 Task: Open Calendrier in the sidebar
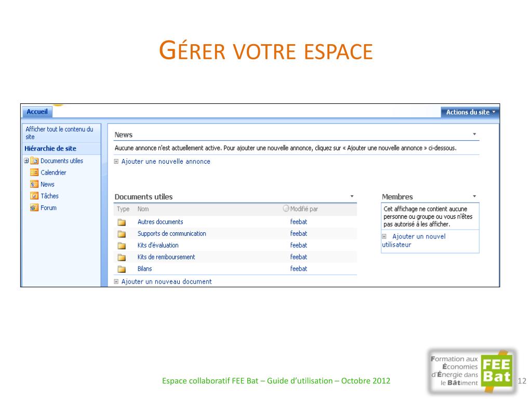click(x=54, y=172)
